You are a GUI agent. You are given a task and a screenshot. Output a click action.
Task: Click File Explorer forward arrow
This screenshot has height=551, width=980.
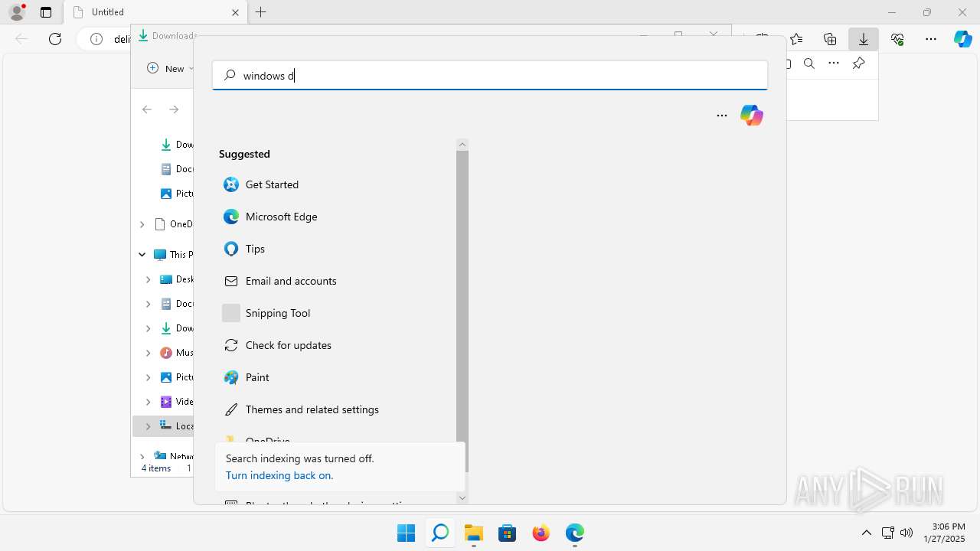(174, 109)
